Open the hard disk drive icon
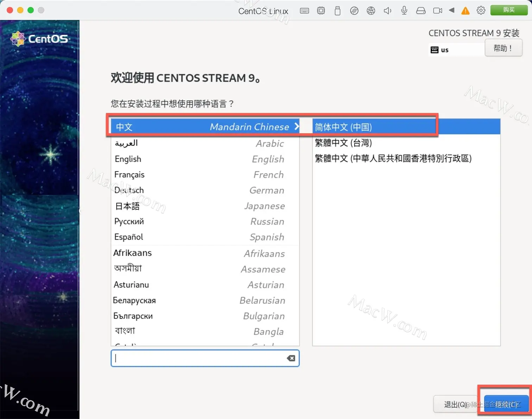Viewport: 532px width, 419px height. point(421,11)
